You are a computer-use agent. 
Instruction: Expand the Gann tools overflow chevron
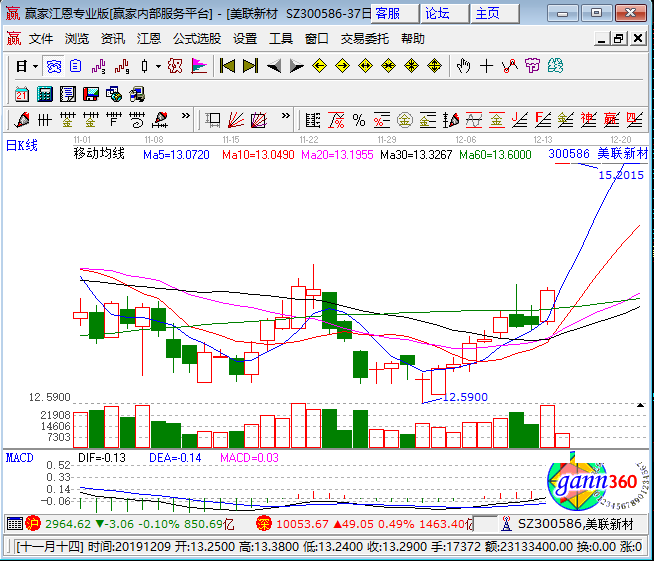coord(286,116)
